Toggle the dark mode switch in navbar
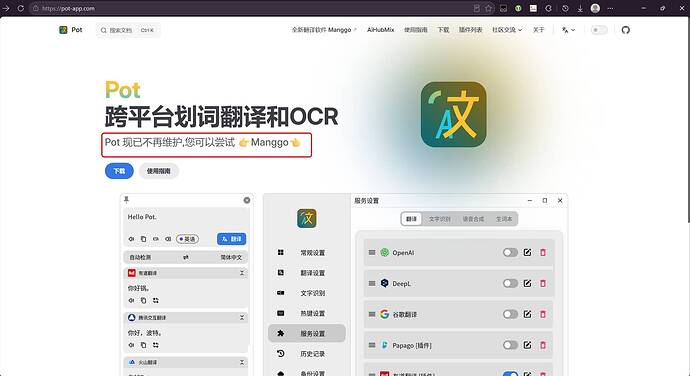 click(x=599, y=30)
